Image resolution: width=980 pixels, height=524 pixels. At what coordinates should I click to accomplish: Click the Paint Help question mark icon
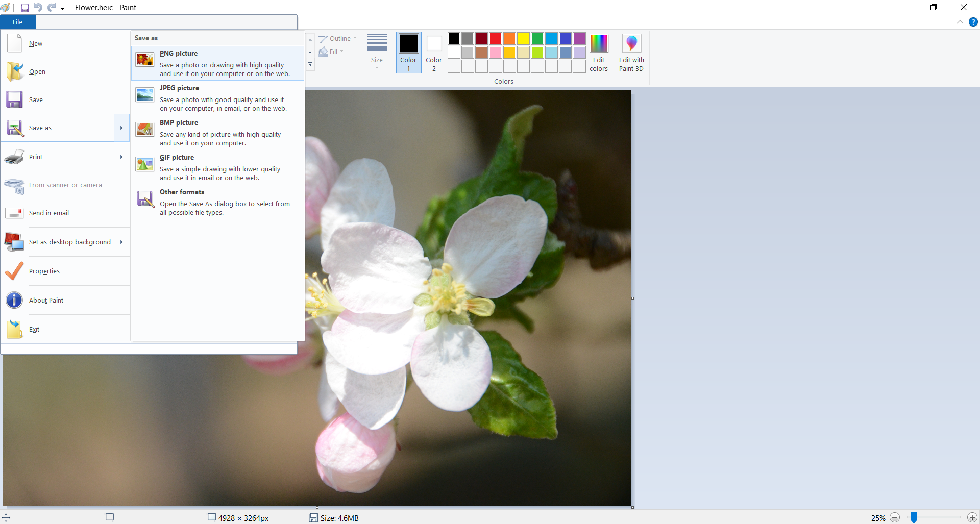pos(973,22)
